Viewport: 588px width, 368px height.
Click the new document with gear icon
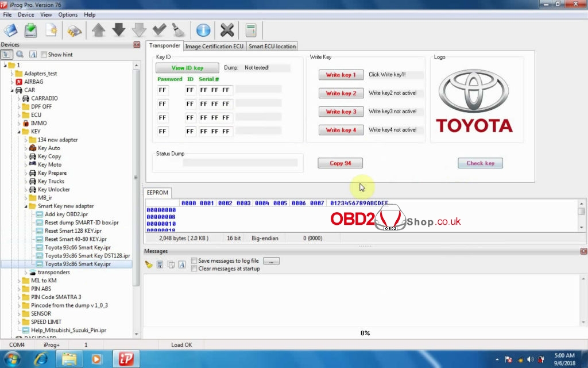pos(51,30)
